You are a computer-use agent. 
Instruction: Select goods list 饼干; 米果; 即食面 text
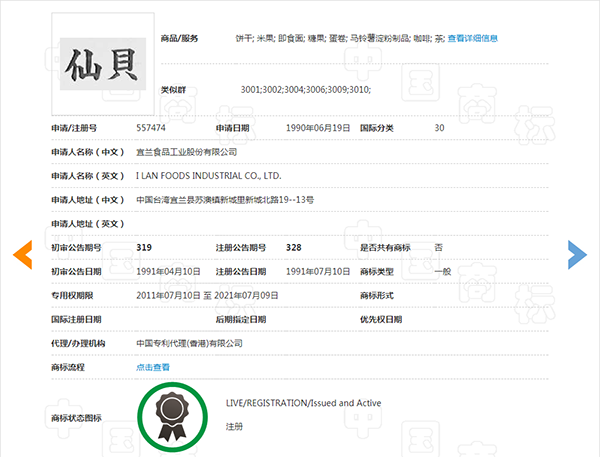[269, 38]
